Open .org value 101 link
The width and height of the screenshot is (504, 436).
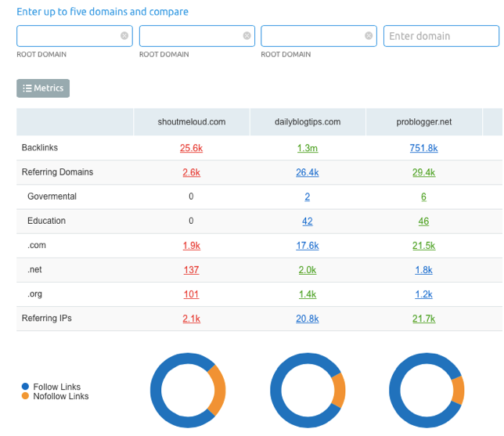click(191, 294)
